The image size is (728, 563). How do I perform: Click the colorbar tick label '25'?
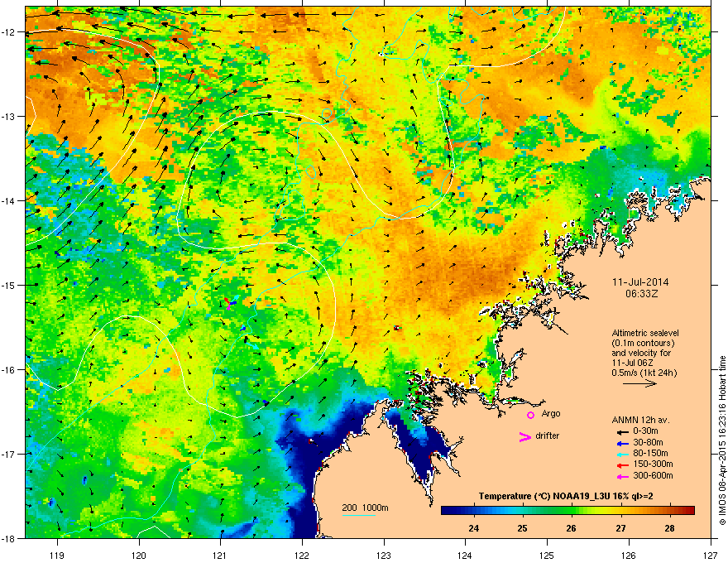click(x=522, y=528)
